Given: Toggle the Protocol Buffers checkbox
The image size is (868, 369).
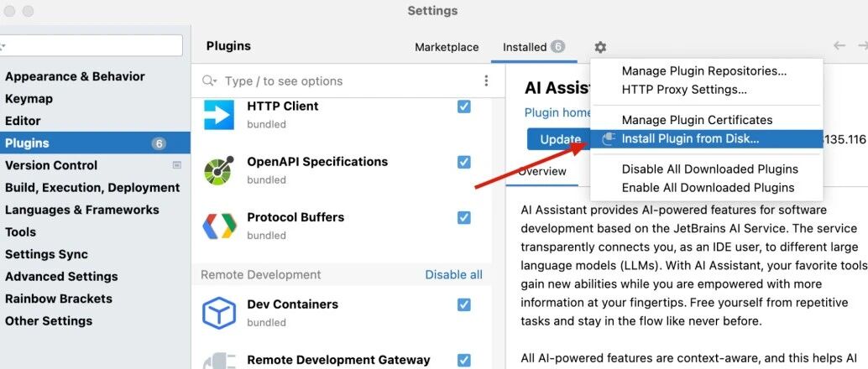Looking at the screenshot, I should click(464, 217).
